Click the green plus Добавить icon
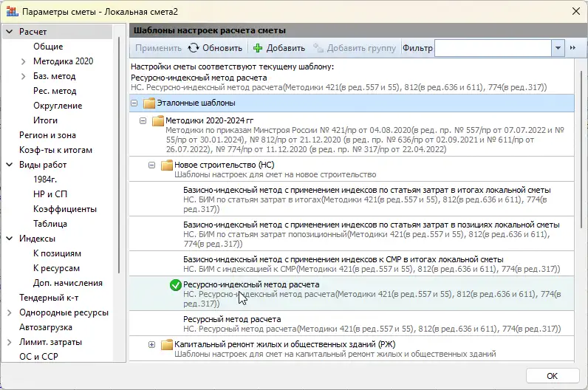This screenshot has height=390, width=588. coord(258,48)
